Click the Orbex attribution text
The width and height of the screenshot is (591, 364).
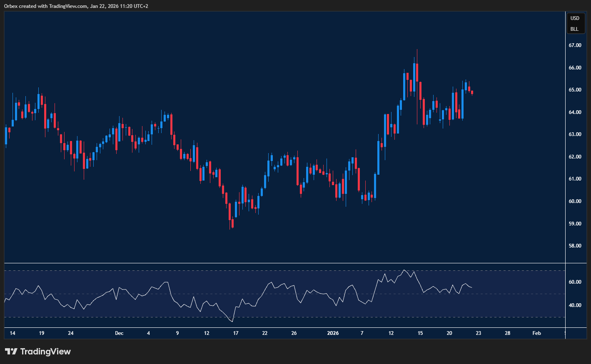(x=9, y=6)
